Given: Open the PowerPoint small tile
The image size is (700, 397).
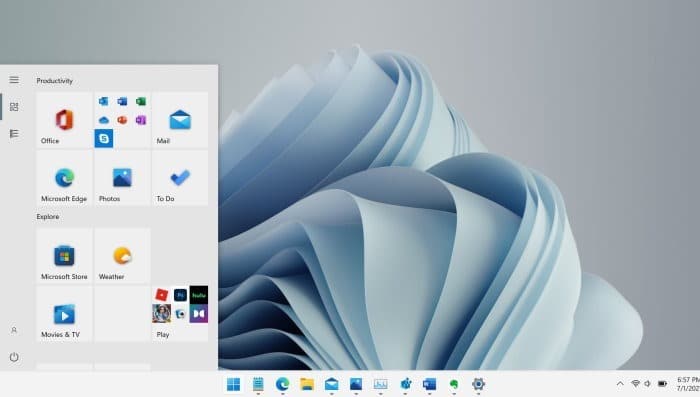Looking at the screenshot, I should tap(122, 120).
